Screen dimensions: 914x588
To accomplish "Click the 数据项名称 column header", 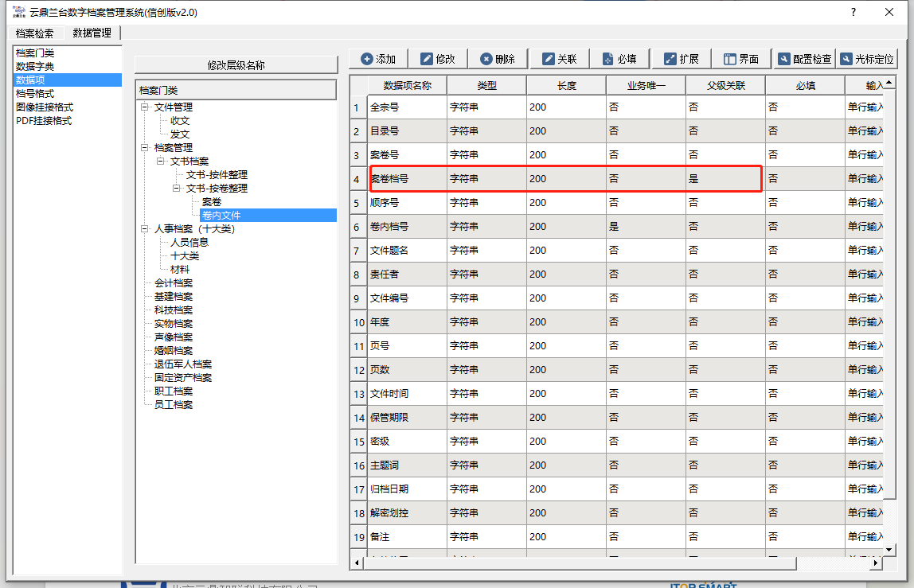I will (407, 85).
